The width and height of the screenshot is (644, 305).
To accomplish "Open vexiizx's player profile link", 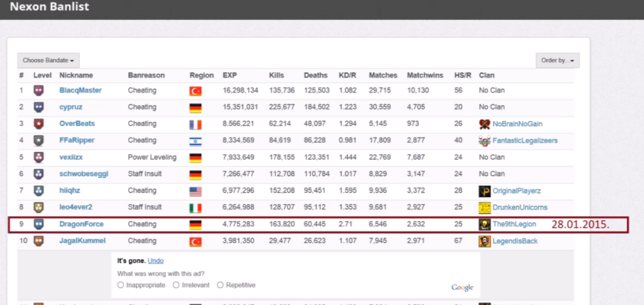I will click(x=71, y=157).
